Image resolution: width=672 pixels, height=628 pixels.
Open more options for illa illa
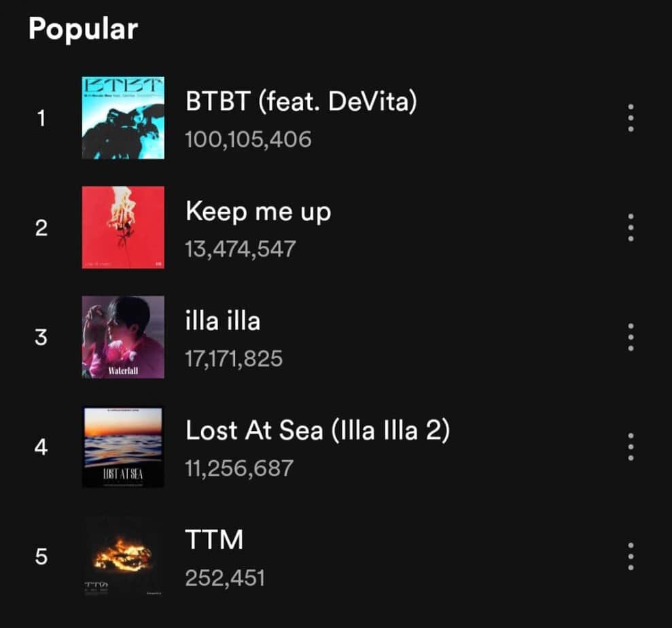(x=631, y=337)
